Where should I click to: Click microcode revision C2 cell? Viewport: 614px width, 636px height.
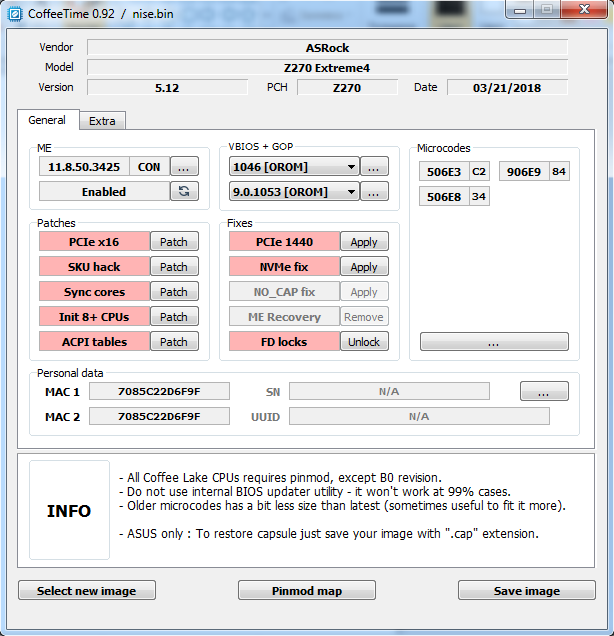(479, 171)
